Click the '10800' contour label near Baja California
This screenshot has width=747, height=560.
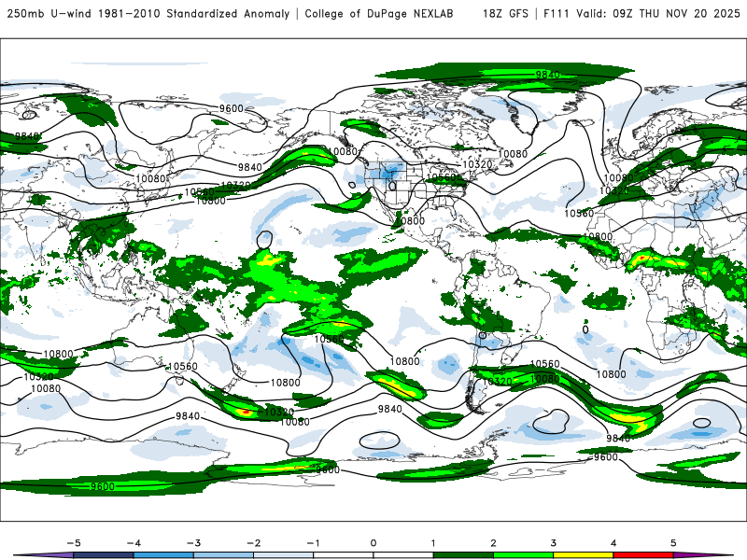pyautogui.click(x=410, y=220)
